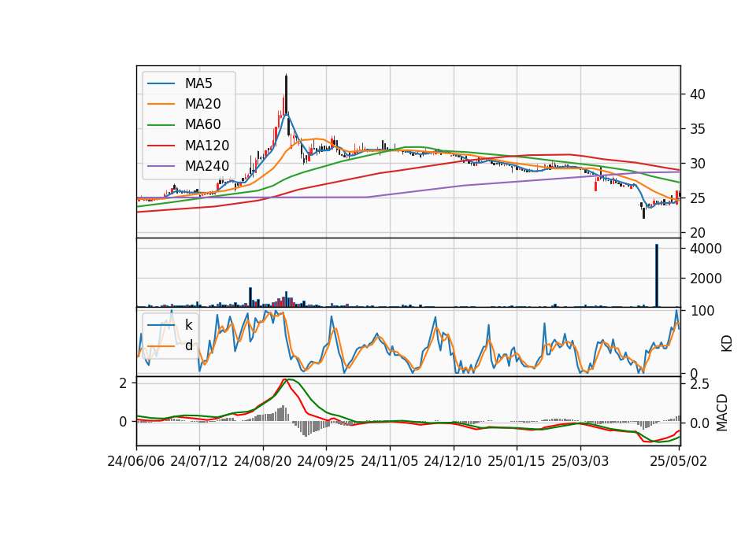
Task: Click the 24/11/05 date label
Action: (x=389, y=461)
